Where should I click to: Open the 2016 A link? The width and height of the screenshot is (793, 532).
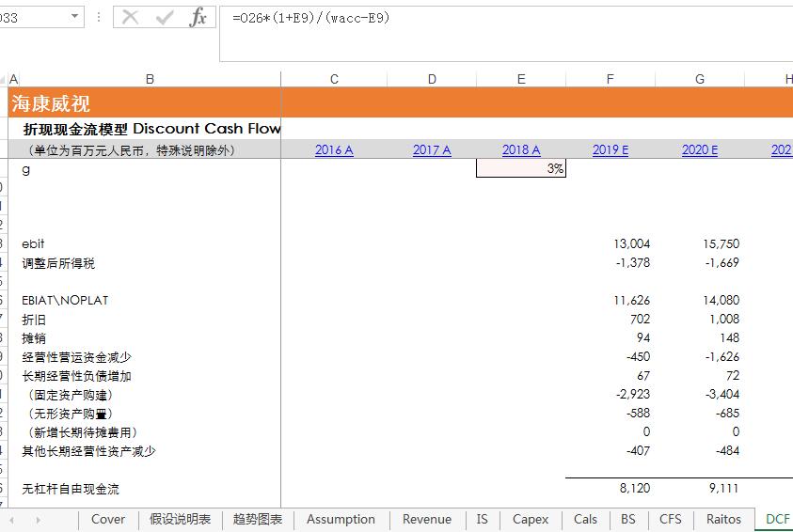[334, 150]
